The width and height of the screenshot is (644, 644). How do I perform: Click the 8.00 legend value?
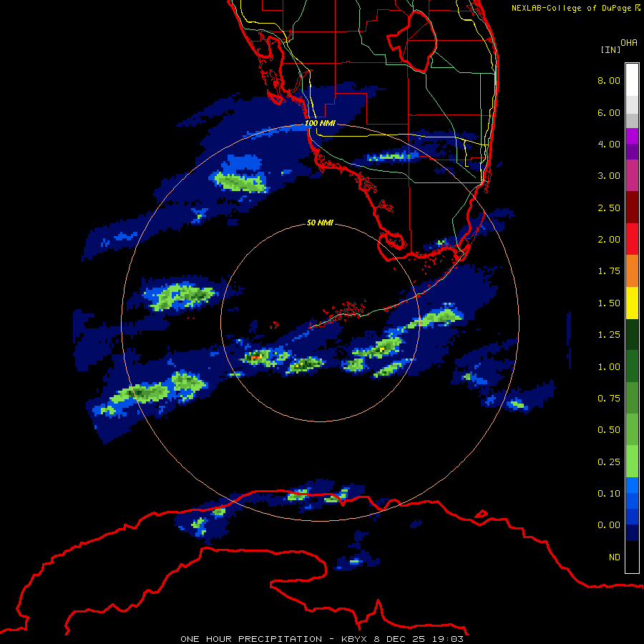[609, 80]
